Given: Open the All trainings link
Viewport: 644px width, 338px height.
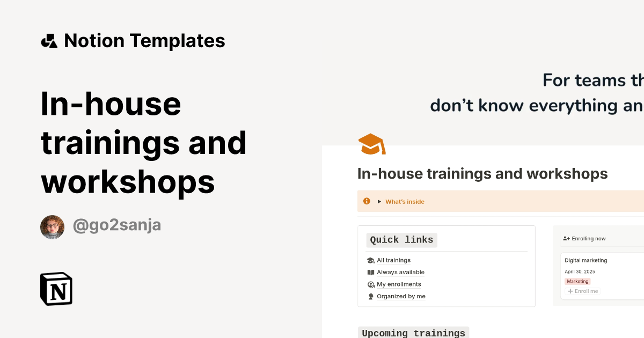Looking at the screenshot, I should (x=394, y=260).
